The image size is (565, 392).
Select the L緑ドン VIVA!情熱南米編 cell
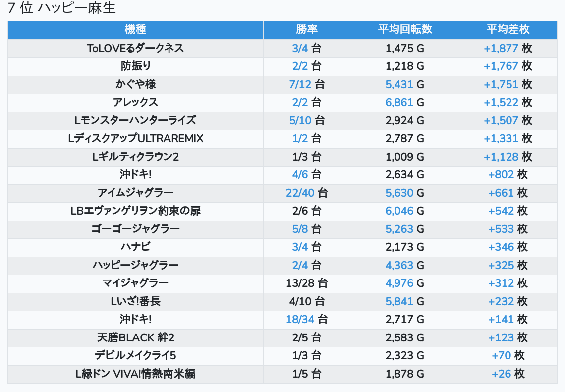(135, 374)
